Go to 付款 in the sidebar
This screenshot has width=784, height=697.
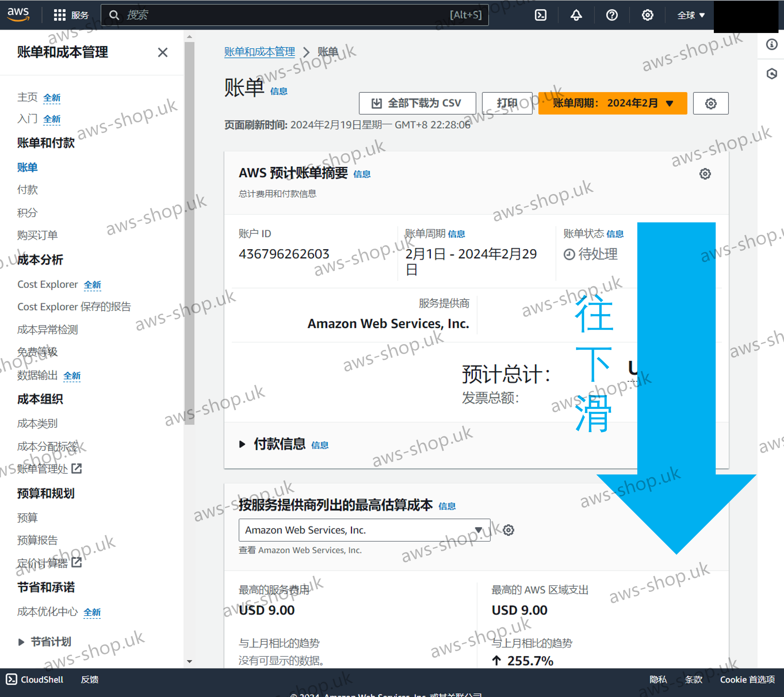click(27, 190)
